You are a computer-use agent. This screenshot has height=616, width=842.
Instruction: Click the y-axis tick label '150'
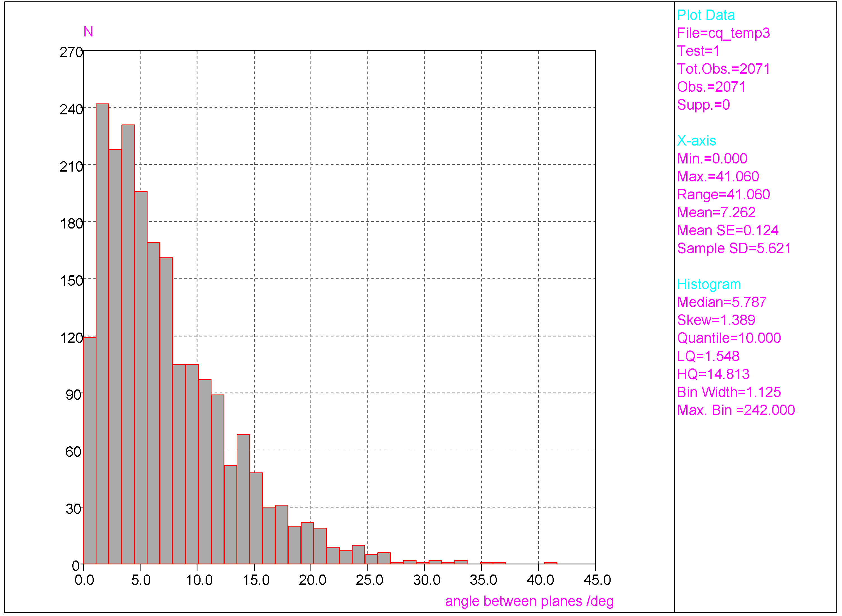[71, 281]
